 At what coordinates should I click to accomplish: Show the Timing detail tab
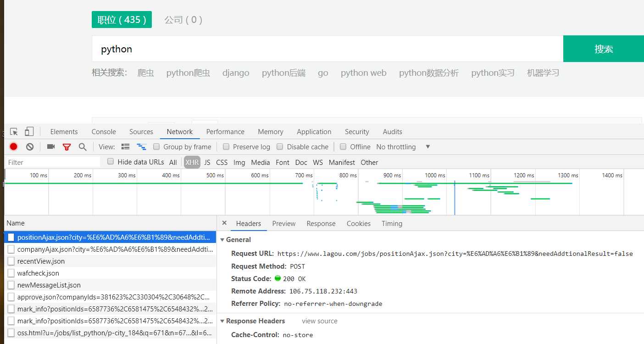coord(392,224)
